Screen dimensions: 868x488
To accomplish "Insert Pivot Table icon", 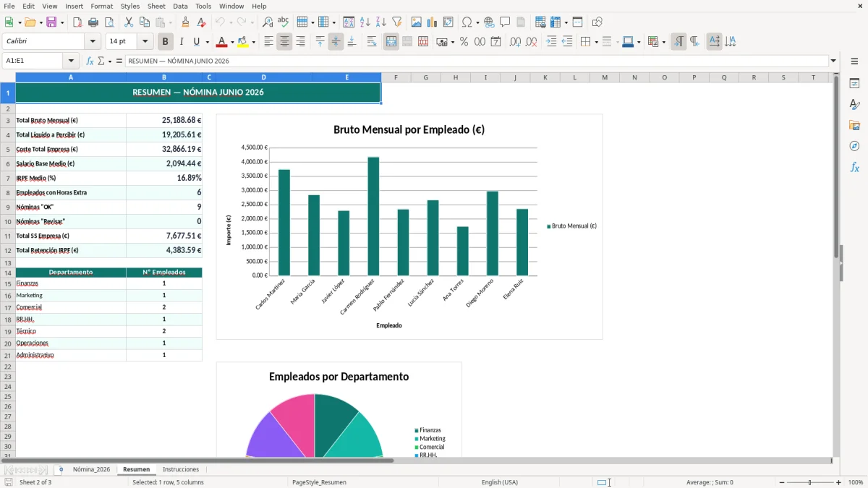I will pyautogui.click(x=448, y=22).
